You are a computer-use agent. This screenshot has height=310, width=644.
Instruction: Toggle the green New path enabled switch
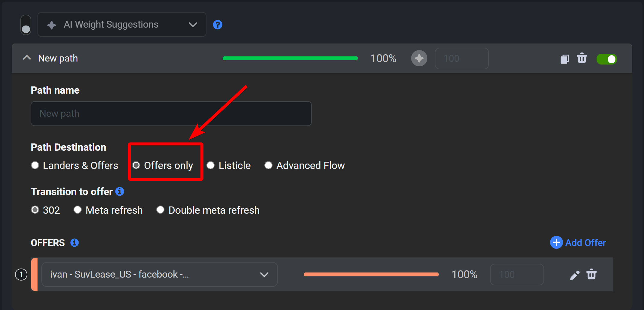pyautogui.click(x=606, y=59)
